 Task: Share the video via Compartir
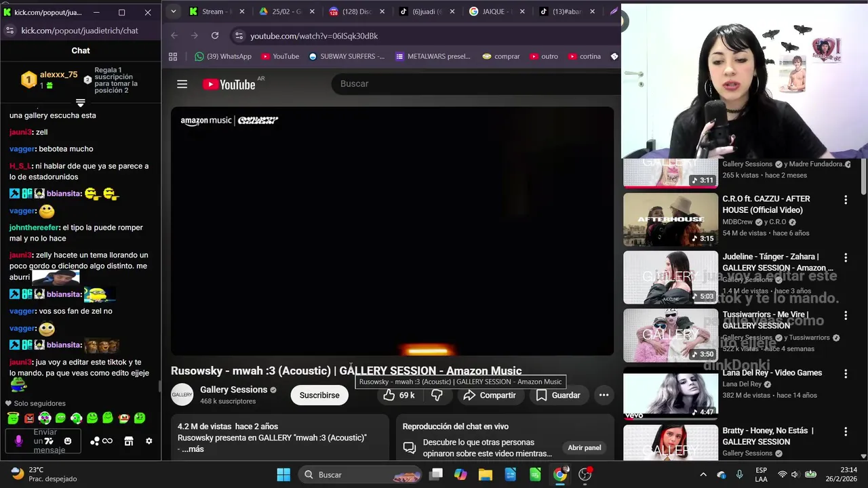tap(490, 395)
